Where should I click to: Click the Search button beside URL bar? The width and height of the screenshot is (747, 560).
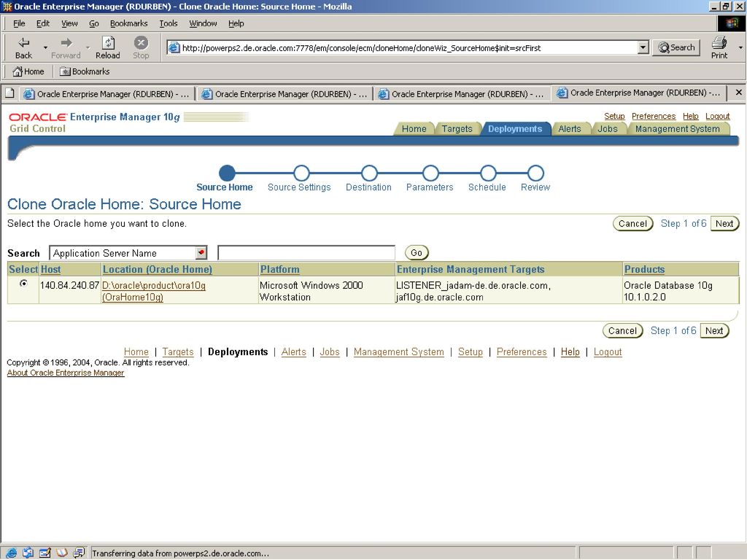tap(676, 47)
